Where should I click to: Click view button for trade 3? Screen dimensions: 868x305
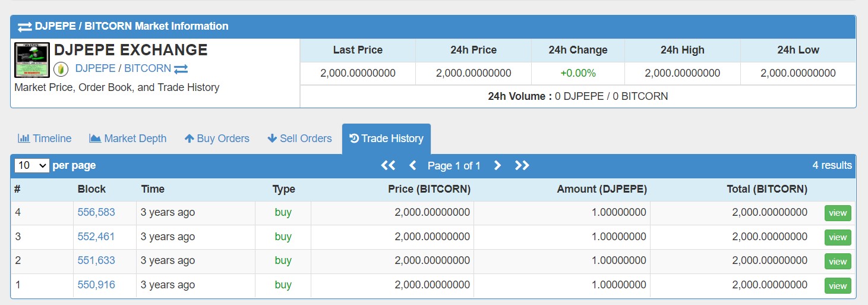pyautogui.click(x=838, y=237)
